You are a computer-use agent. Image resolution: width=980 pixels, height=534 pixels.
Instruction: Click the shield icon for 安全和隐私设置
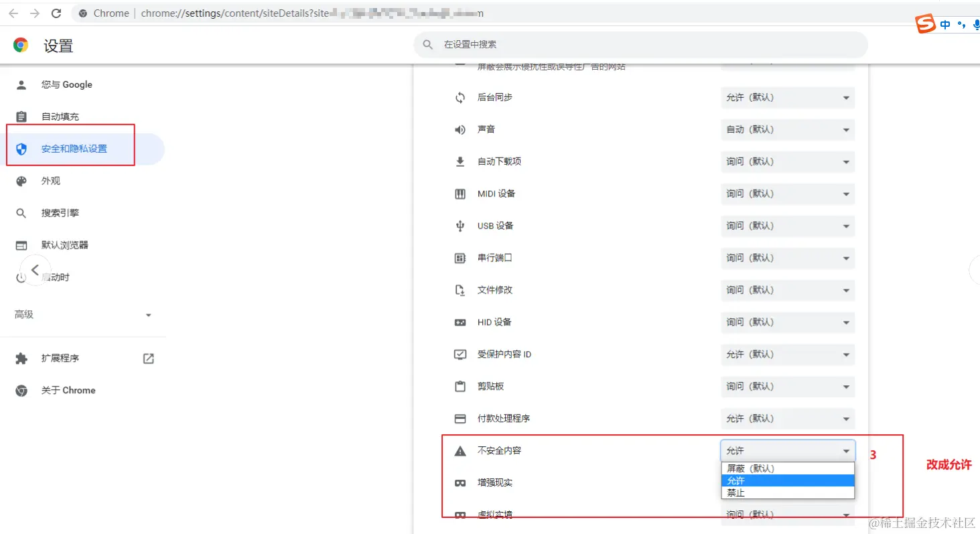[21, 149]
